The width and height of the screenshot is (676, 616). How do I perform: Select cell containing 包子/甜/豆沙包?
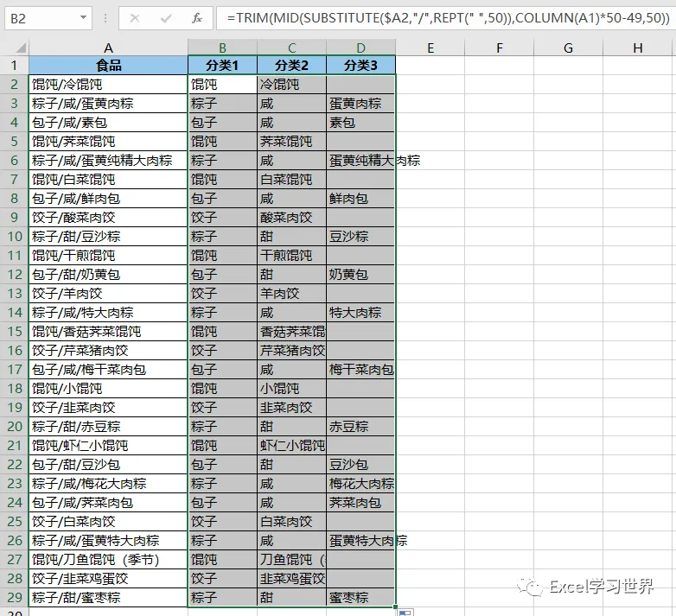pos(108,464)
